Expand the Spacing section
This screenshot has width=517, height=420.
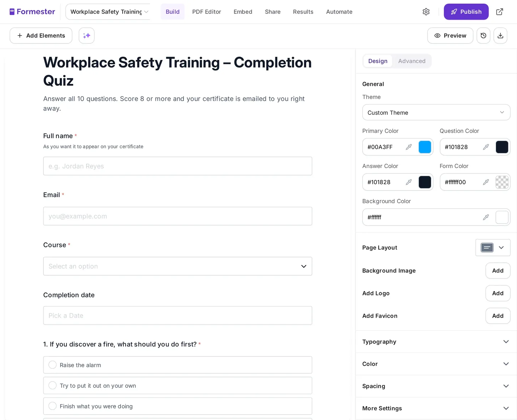click(x=436, y=386)
